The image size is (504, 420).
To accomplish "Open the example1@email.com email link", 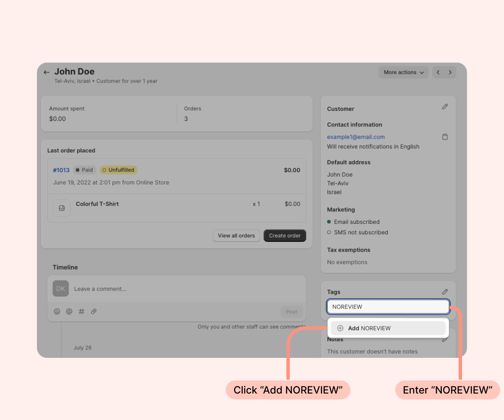I will (x=356, y=137).
